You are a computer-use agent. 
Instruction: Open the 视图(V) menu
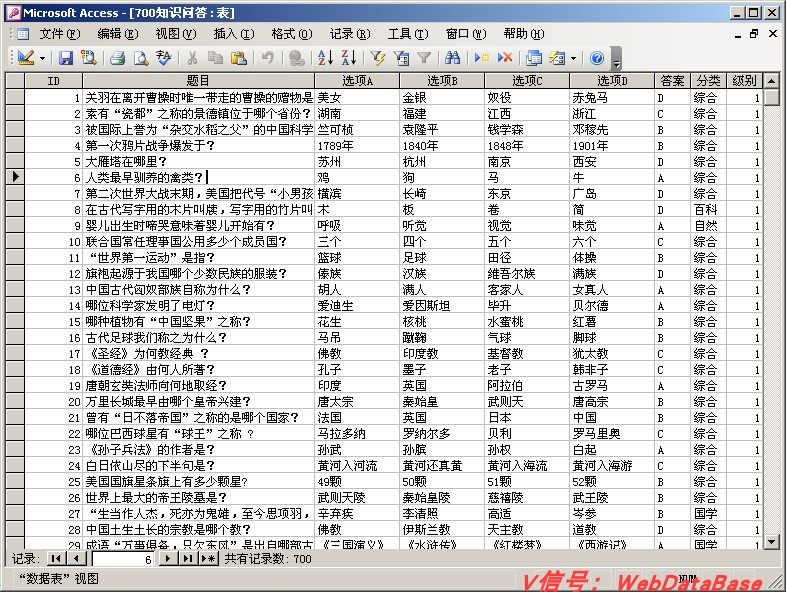pyautogui.click(x=176, y=34)
